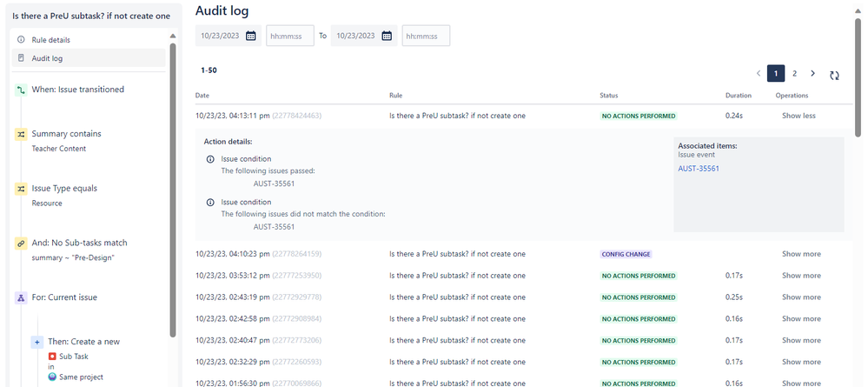Click AUST-35561 under issues passed

[274, 183]
